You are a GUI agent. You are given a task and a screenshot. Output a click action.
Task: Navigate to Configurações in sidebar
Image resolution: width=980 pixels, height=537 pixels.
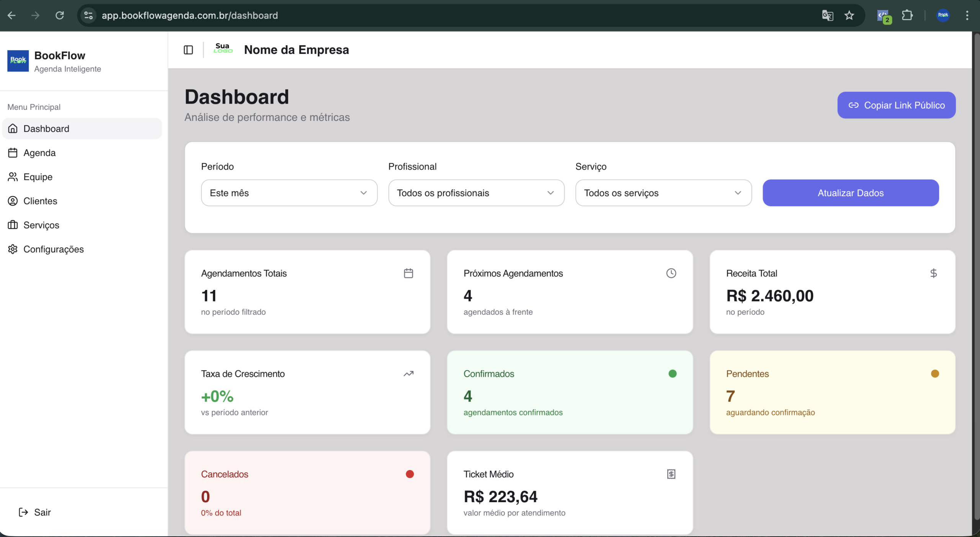pyautogui.click(x=53, y=249)
